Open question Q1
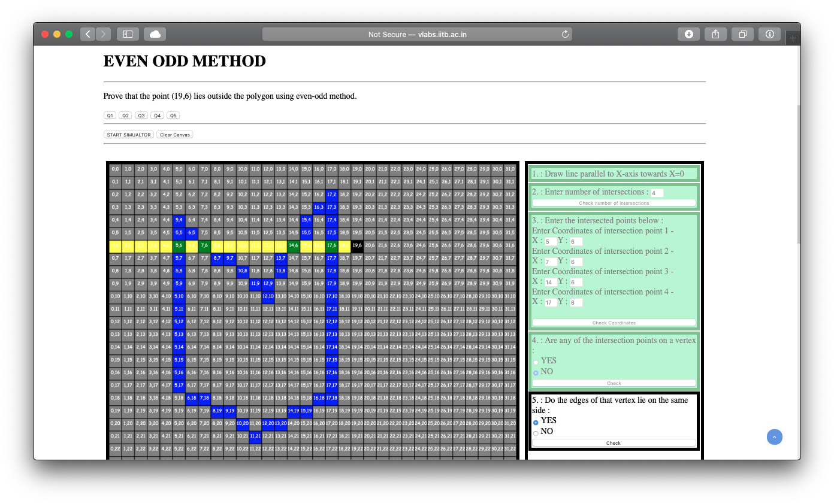This screenshot has width=834, height=504. click(110, 116)
